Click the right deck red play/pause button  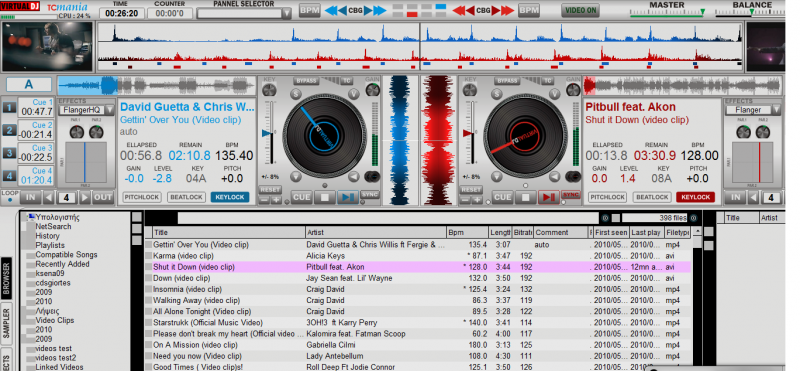(548, 197)
